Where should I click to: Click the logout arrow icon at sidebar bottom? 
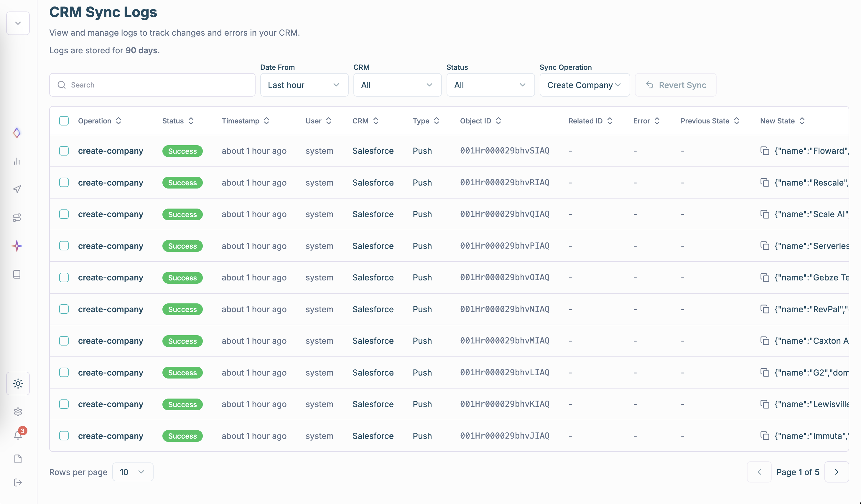[18, 482]
